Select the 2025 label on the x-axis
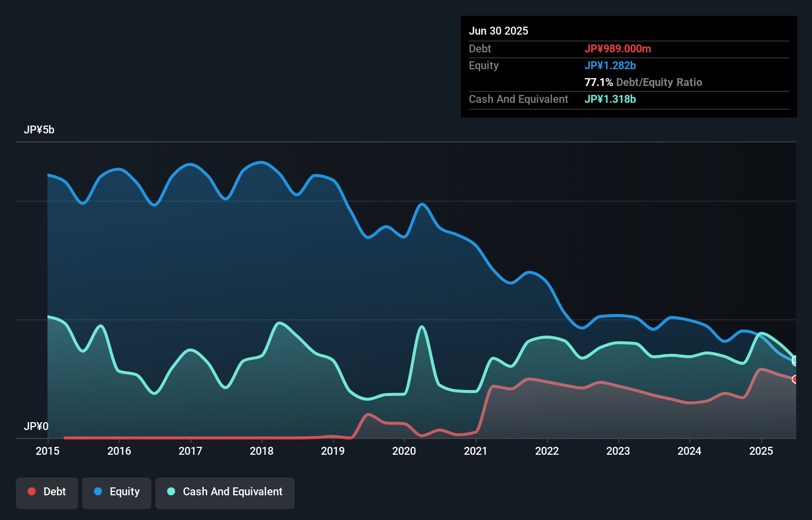Viewport: 812px width, 520px height. pos(761,451)
